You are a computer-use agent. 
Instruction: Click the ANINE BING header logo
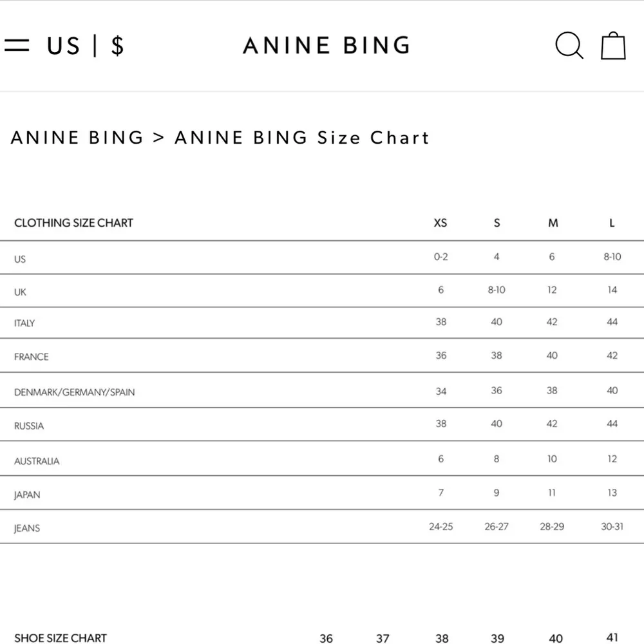(x=327, y=45)
